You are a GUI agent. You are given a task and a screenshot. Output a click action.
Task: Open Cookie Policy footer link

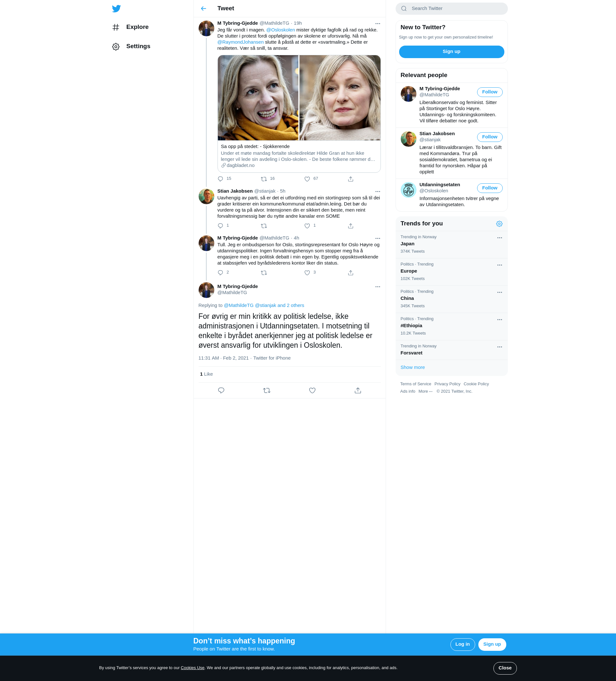pos(476,384)
